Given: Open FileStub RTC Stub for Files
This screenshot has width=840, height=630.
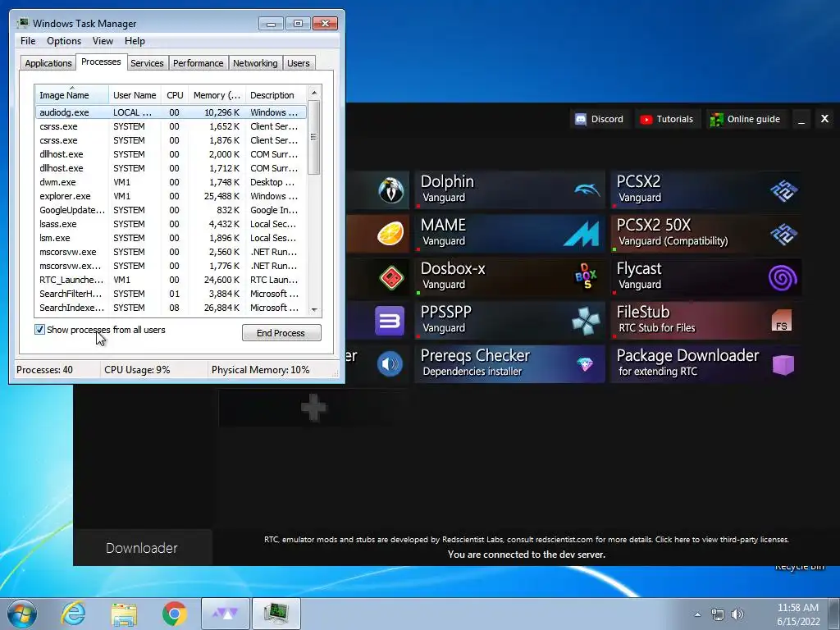Looking at the screenshot, I should tap(706, 321).
